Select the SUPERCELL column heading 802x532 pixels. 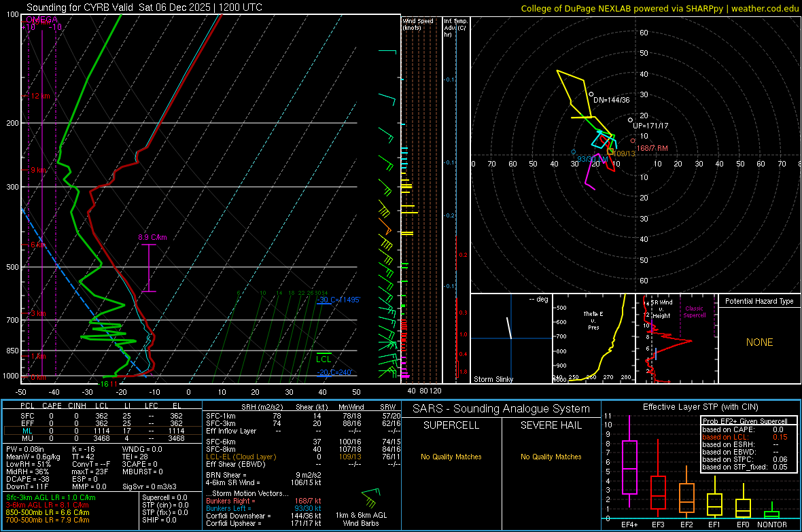click(x=451, y=425)
